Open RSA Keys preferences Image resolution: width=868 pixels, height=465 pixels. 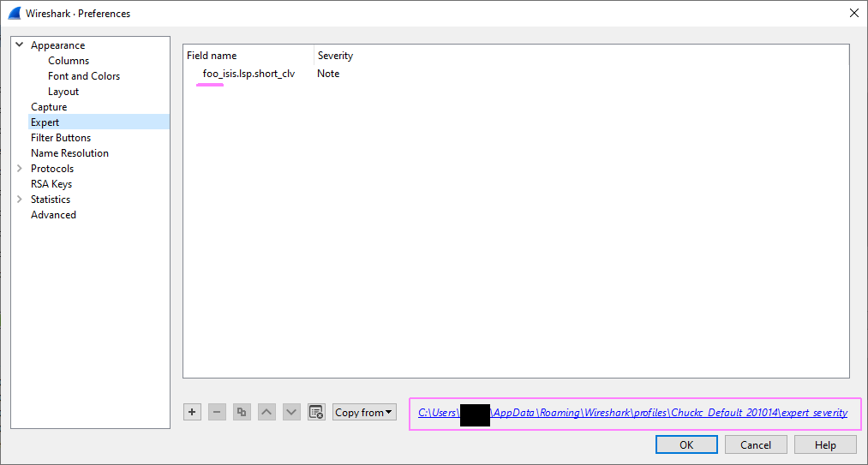[x=51, y=184]
